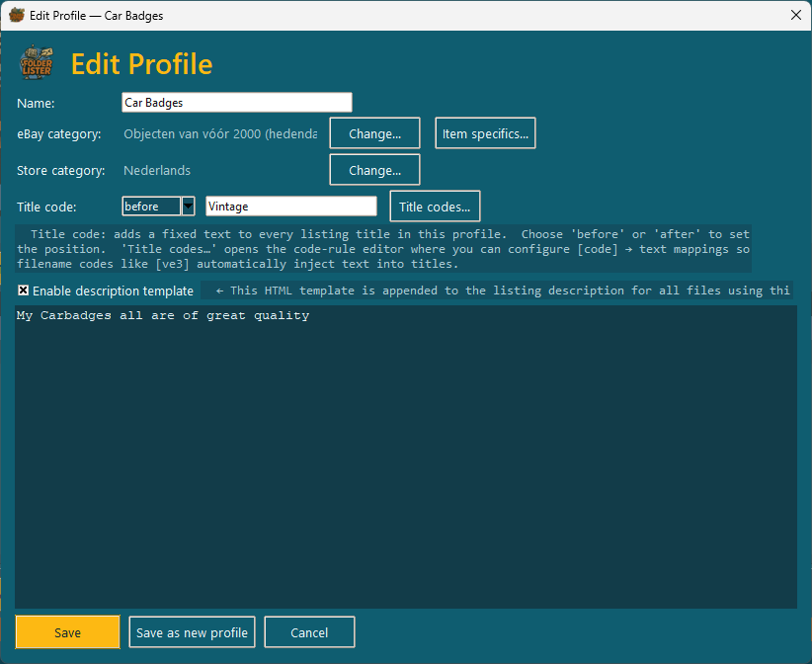812x664 pixels.
Task: Click the Name field containing Car Badges
Action: tap(237, 103)
